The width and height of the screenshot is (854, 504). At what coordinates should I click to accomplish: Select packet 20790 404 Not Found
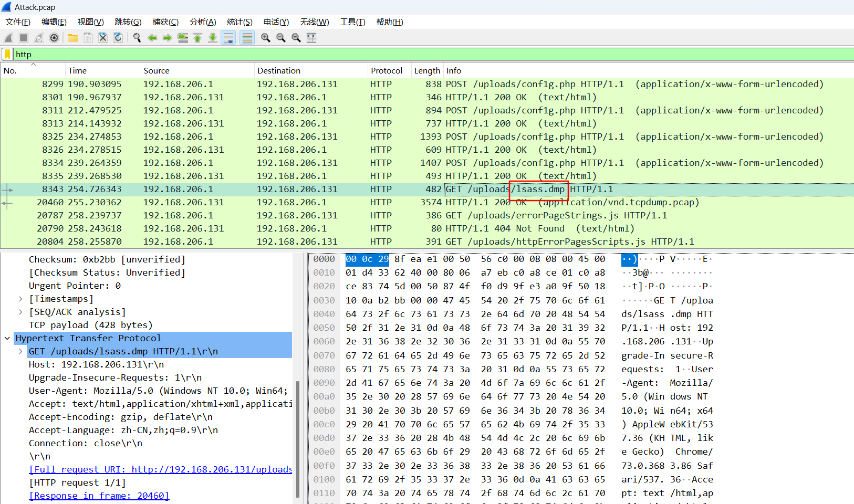[x=427, y=228]
